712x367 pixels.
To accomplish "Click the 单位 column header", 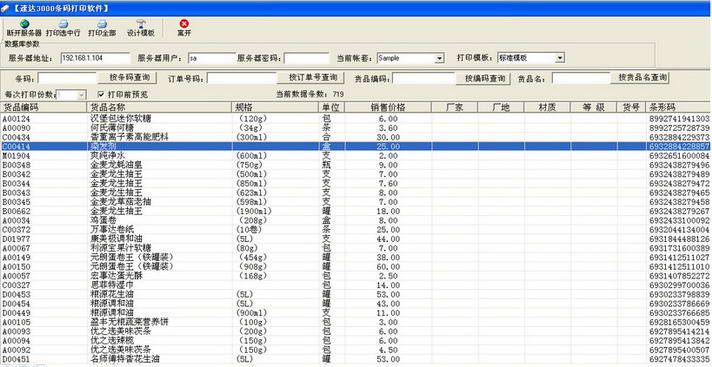I will pyautogui.click(x=332, y=107).
